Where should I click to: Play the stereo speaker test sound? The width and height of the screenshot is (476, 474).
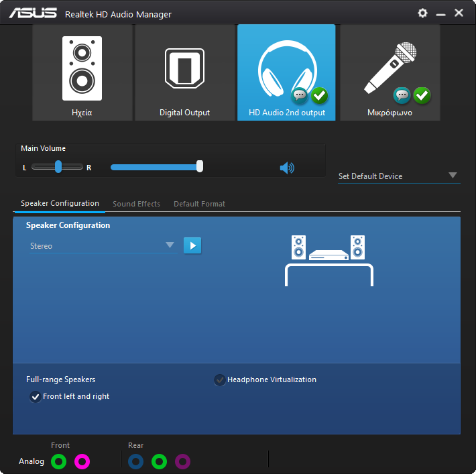coord(192,245)
